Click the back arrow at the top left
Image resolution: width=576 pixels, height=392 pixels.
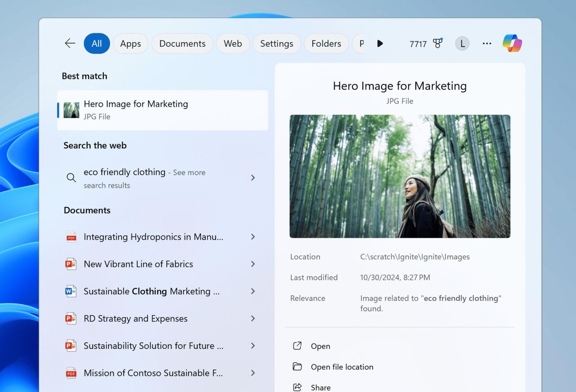click(x=70, y=43)
